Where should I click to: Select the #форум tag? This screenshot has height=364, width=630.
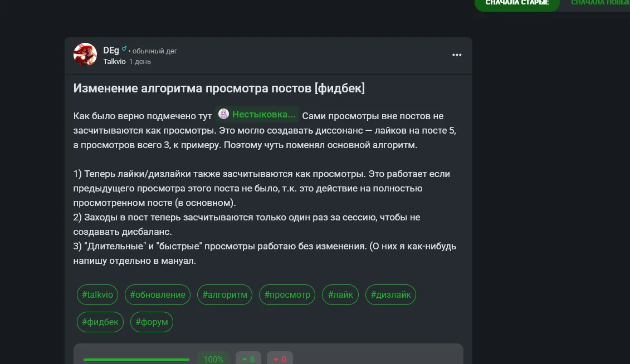click(152, 322)
